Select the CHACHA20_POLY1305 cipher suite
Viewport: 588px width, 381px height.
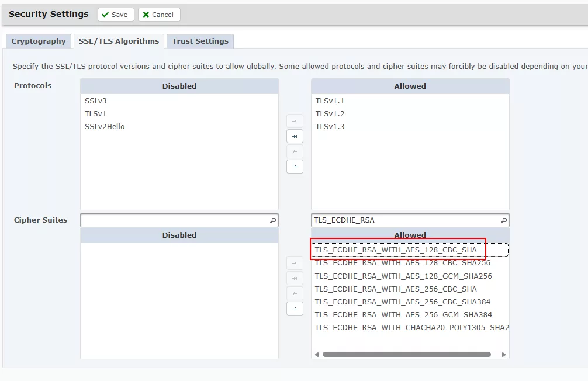point(410,328)
